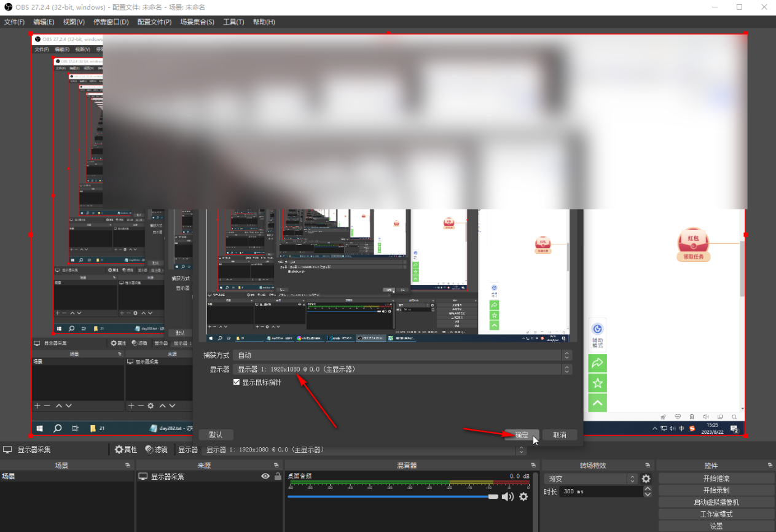
Task: Pop out the 来源 dock panel
Action: [276, 466]
